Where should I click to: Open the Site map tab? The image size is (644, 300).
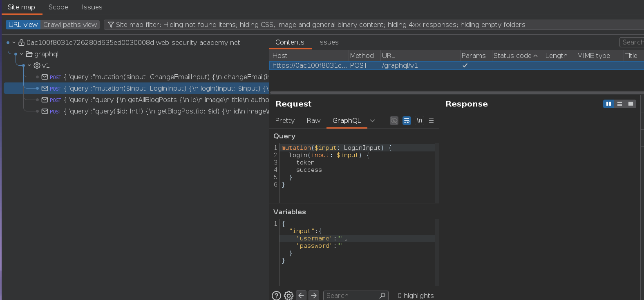click(21, 7)
